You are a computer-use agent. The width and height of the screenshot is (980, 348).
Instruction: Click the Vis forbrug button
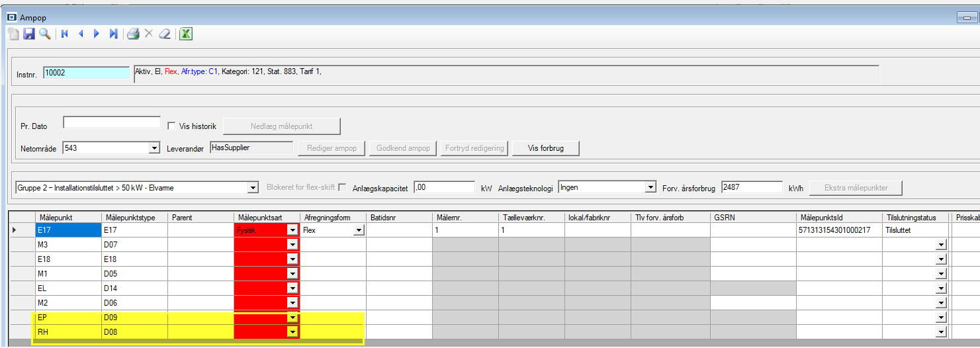coord(546,148)
